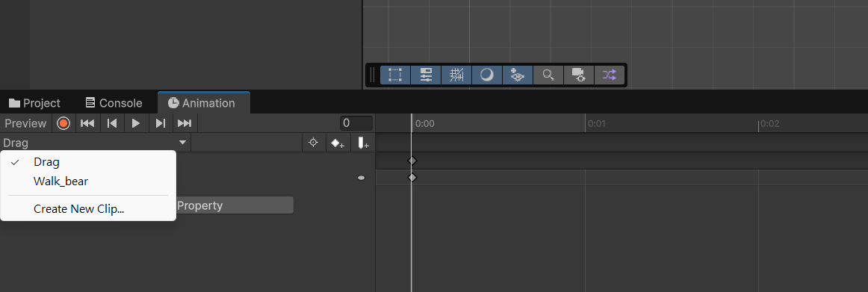Click the 0:01 mark on timeline ruler
This screenshot has width=868, height=292.
[x=597, y=124]
